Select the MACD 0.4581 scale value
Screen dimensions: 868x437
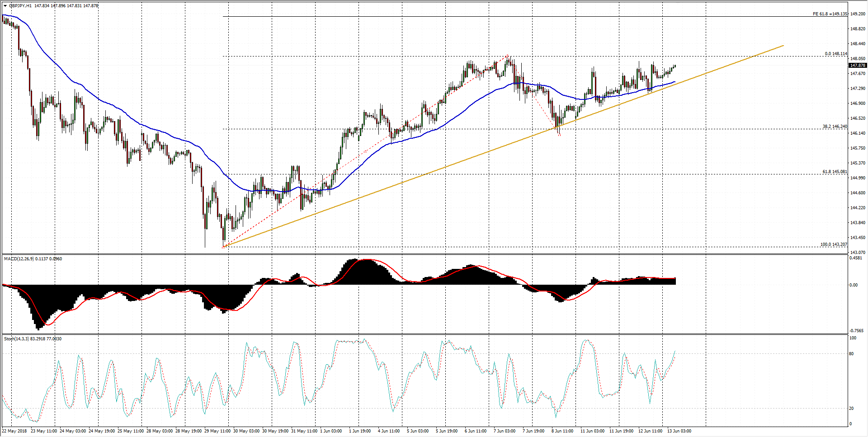coord(856,258)
